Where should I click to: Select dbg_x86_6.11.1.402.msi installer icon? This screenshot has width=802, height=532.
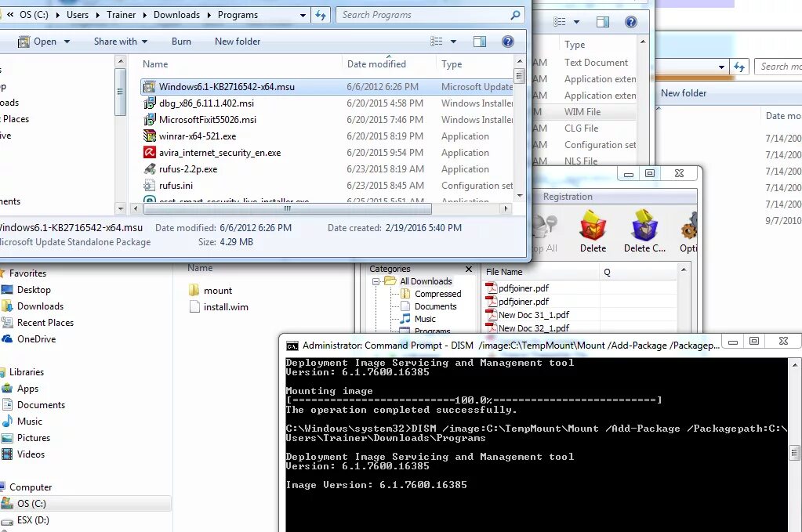click(x=150, y=103)
